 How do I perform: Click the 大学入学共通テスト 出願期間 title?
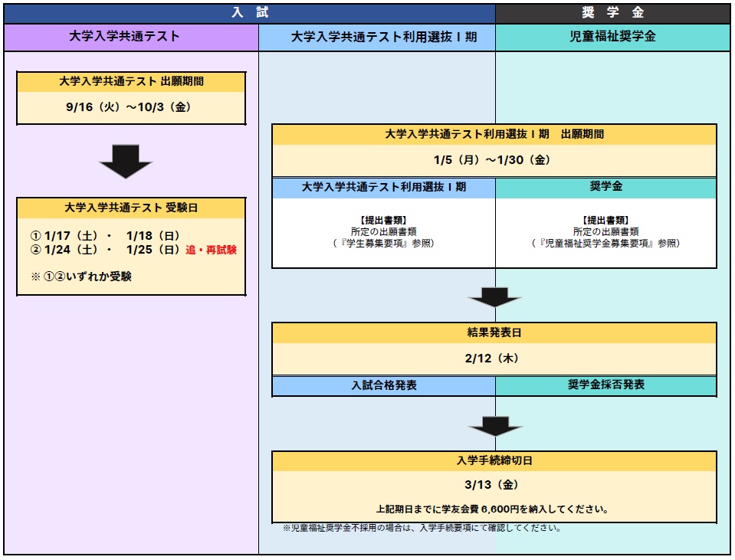click(x=131, y=81)
